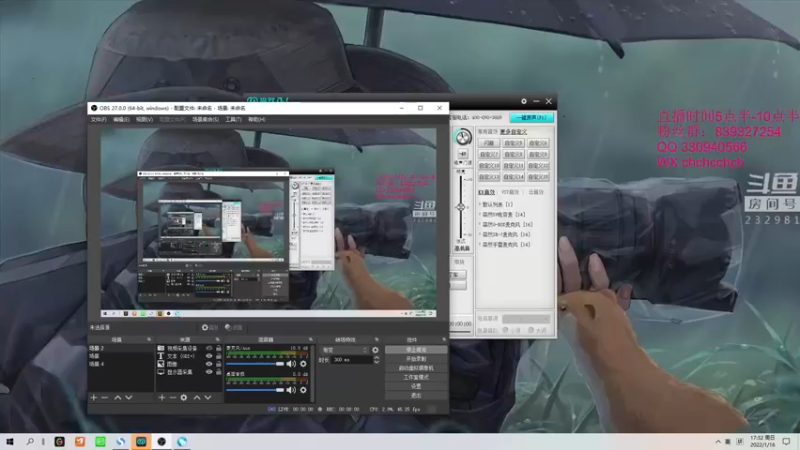Open the fade transition type dropdown
This screenshot has height=450, width=800.
(344, 350)
